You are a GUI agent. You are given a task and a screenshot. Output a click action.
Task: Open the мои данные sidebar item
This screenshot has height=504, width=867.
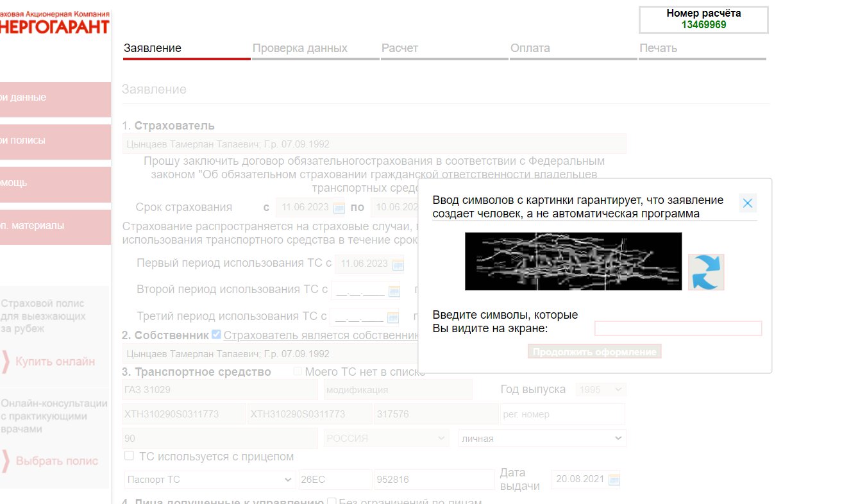[55, 99]
